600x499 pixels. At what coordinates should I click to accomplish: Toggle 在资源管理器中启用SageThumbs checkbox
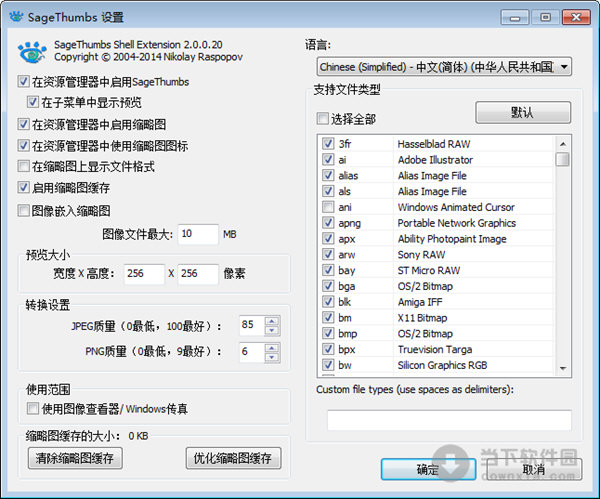[23, 82]
